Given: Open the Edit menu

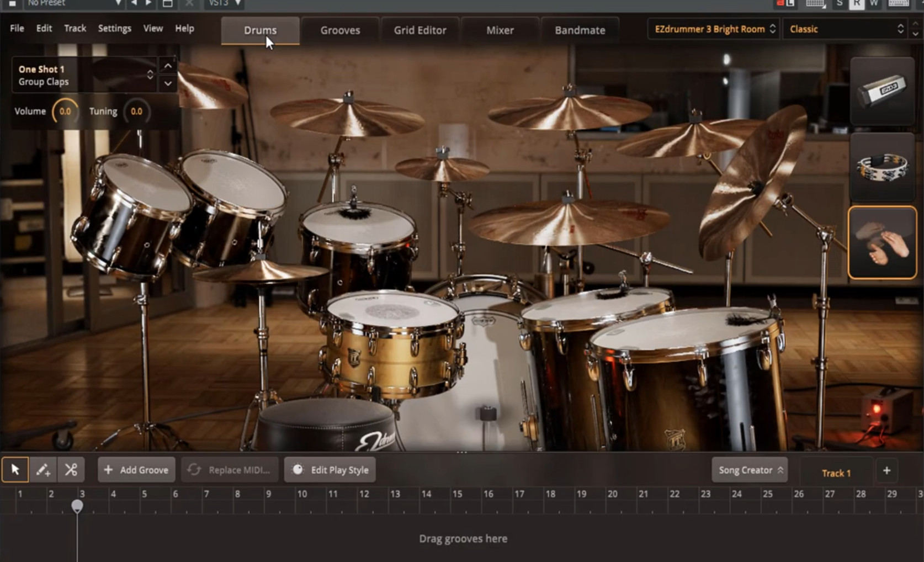Looking at the screenshot, I should coord(44,28).
